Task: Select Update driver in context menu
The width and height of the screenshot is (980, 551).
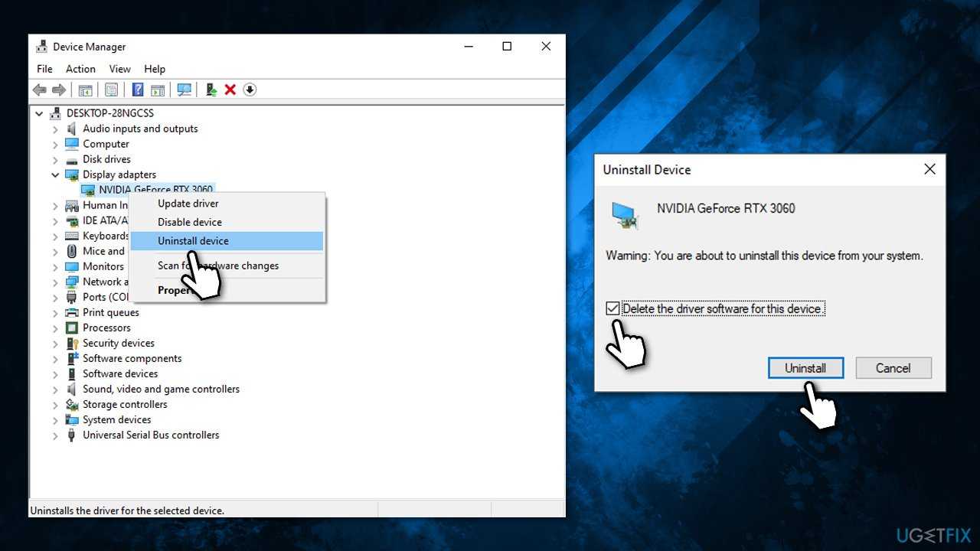Action: [x=188, y=204]
